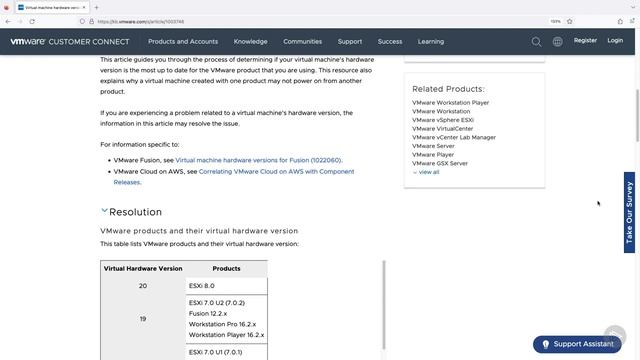640x360 pixels.
Task: Click ESXi 7.0 U1 (7.0.1) entry
Action: 216,352
